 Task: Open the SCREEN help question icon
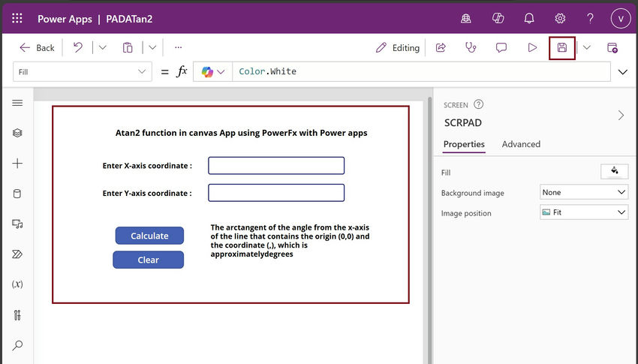pos(479,104)
